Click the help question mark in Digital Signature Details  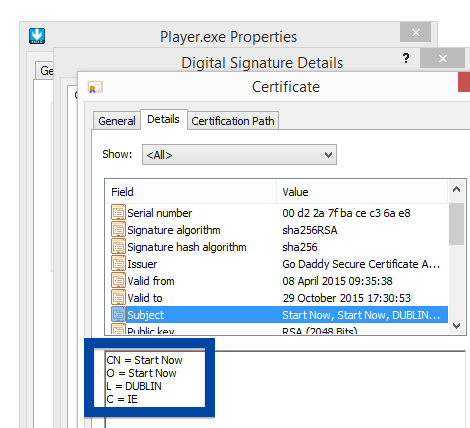tap(406, 58)
